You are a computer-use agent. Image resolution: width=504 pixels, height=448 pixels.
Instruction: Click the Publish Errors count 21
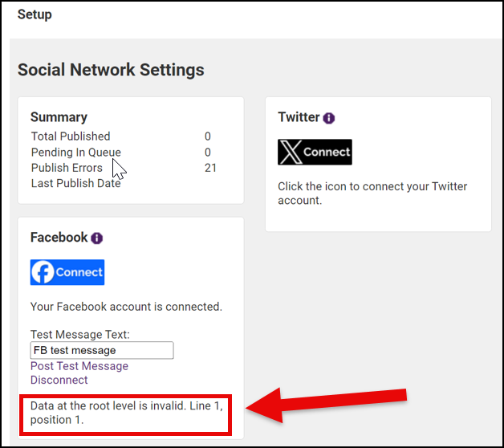(x=210, y=168)
